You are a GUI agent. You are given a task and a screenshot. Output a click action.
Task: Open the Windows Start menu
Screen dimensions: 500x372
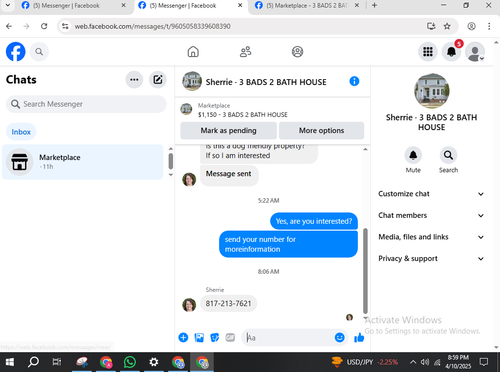point(10,362)
